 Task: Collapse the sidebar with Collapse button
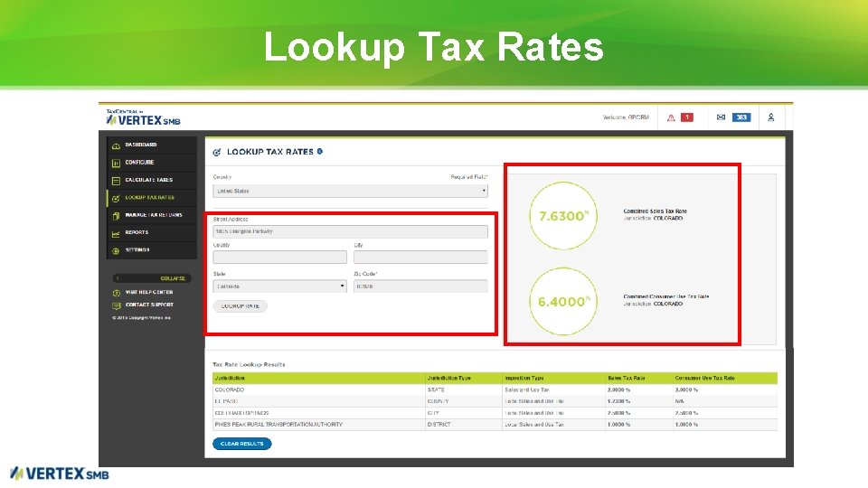[x=152, y=278]
